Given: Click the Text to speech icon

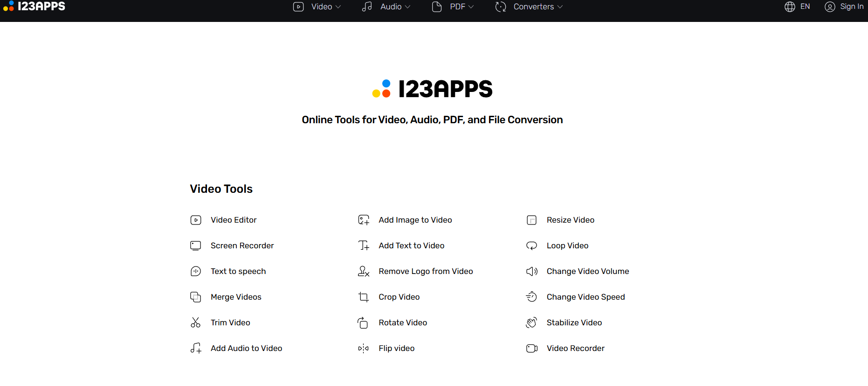Looking at the screenshot, I should click(x=196, y=271).
